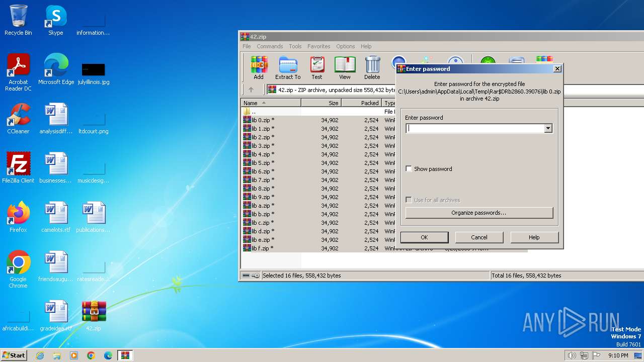Click the View toolbar icon
The image size is (644, 362).
345,68
